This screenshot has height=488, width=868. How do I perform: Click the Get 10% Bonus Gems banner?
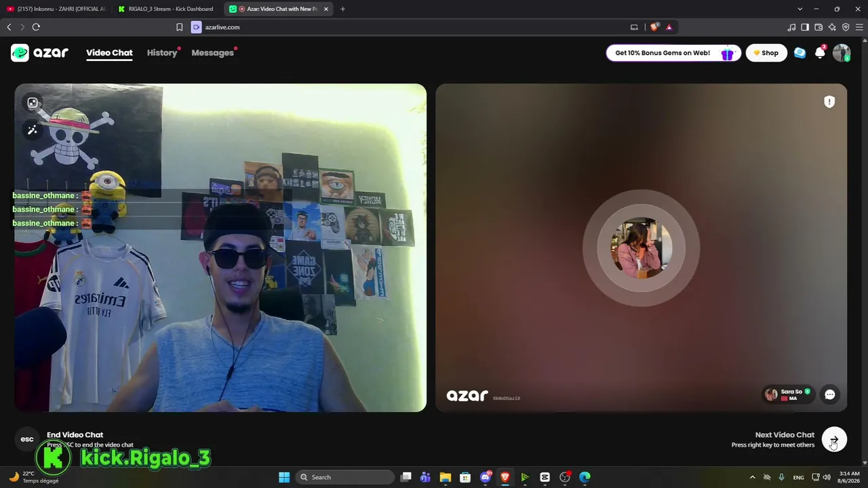point(673,53)
